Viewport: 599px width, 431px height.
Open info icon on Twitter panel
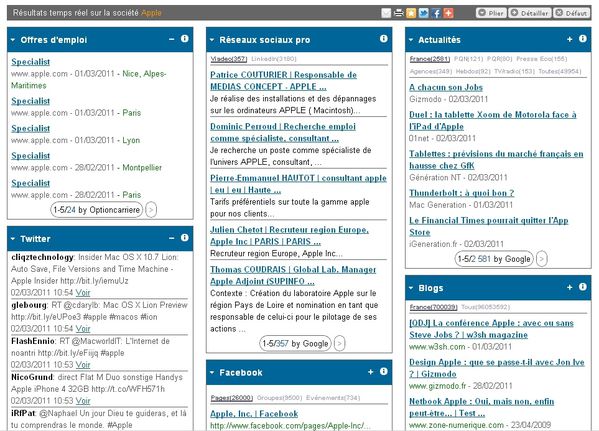pyautogui.click(x=185, y=238)
